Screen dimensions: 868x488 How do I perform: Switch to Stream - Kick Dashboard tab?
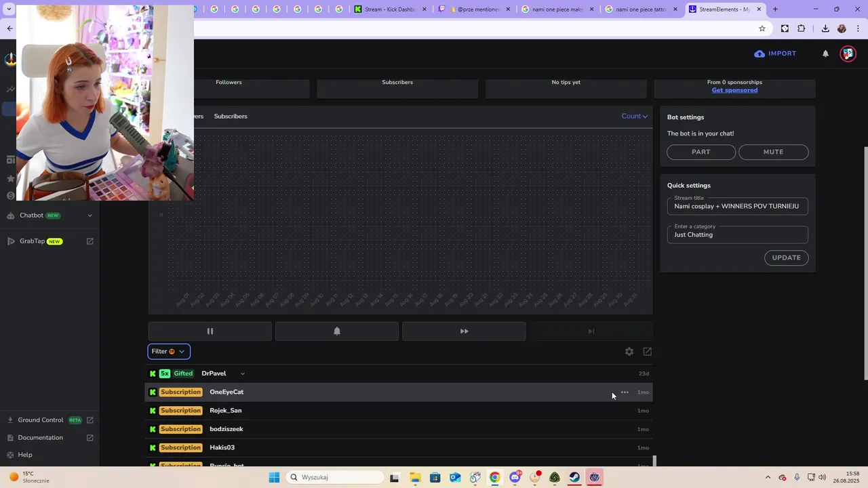(x=391, y=9)
